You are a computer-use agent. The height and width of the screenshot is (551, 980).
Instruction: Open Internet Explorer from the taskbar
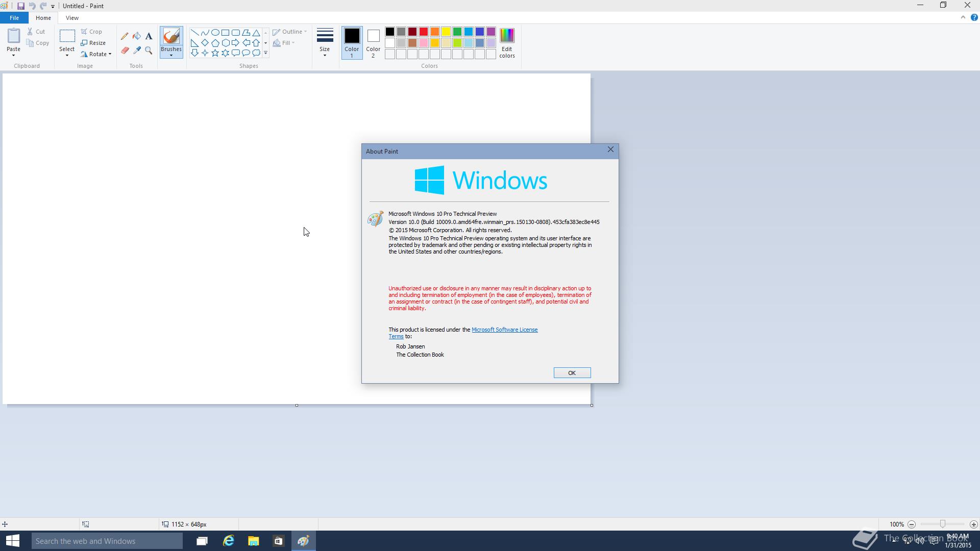coord(228,541)
